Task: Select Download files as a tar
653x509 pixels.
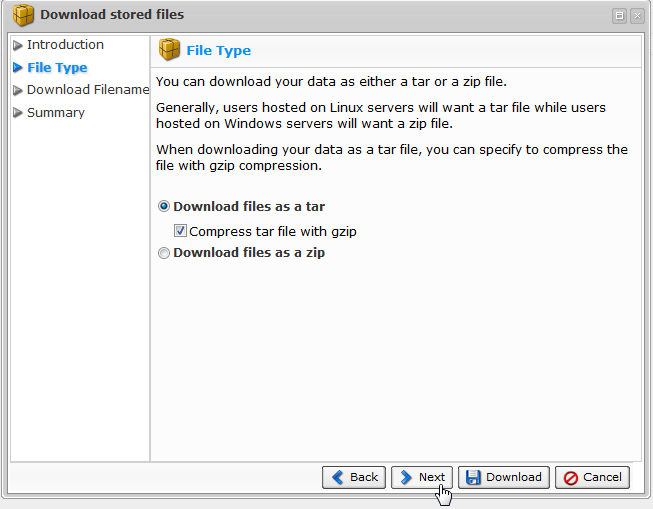Action: pos(164,207)
